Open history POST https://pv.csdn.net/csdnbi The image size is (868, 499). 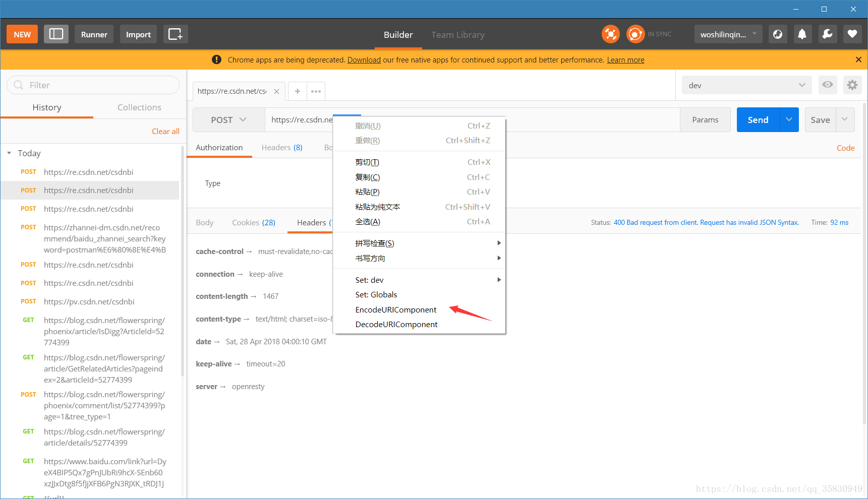click(x=90, y=302)
